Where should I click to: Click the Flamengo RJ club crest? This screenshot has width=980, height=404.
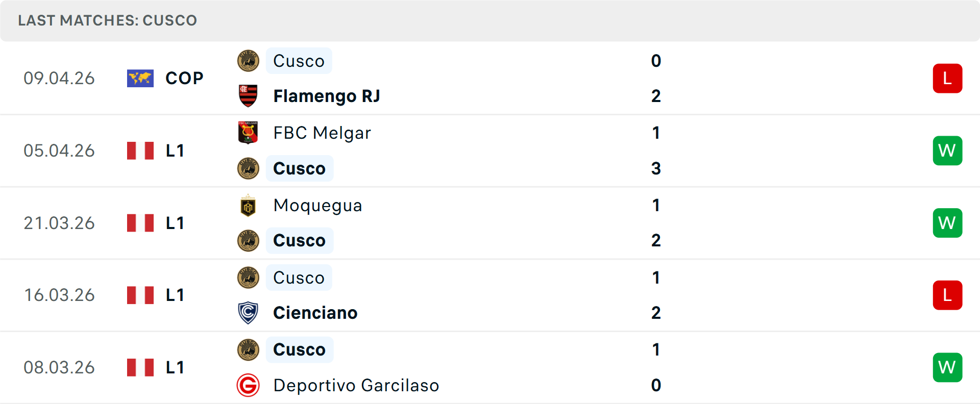248,96
